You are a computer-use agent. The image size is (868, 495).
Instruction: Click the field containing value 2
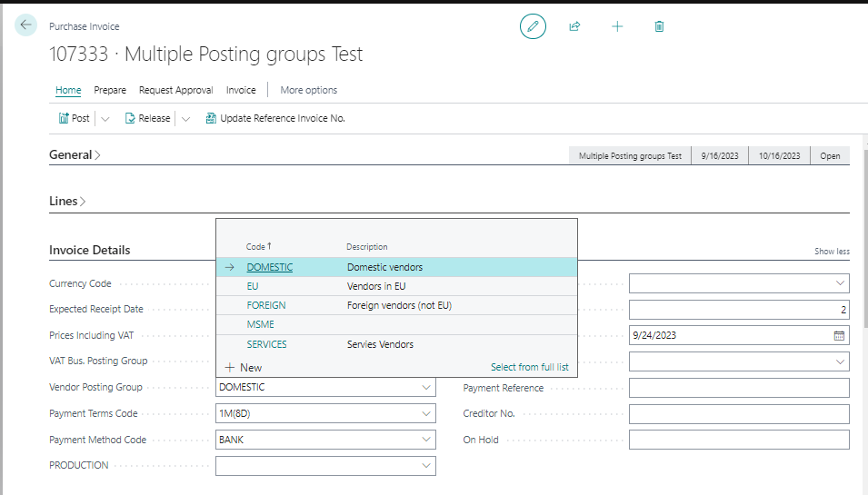click(739, 310)
